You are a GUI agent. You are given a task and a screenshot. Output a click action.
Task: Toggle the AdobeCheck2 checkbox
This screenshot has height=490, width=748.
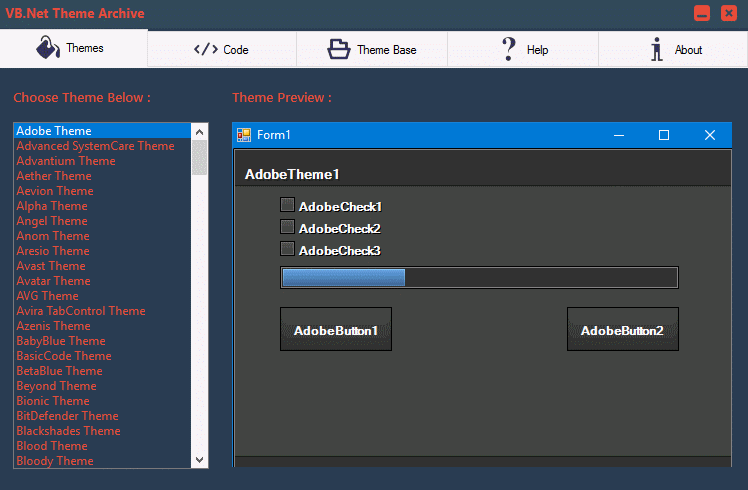point(287,227)
